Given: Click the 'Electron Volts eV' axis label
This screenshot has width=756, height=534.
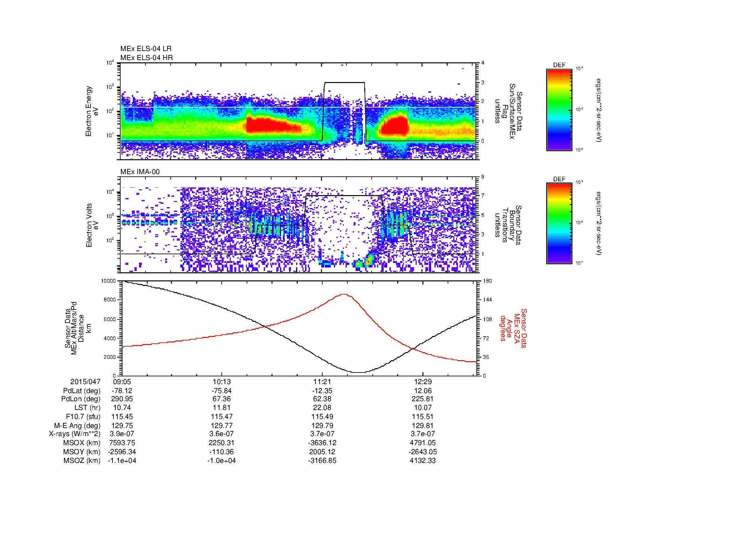Looking at the screenshot, I should (x=92, y=225).
